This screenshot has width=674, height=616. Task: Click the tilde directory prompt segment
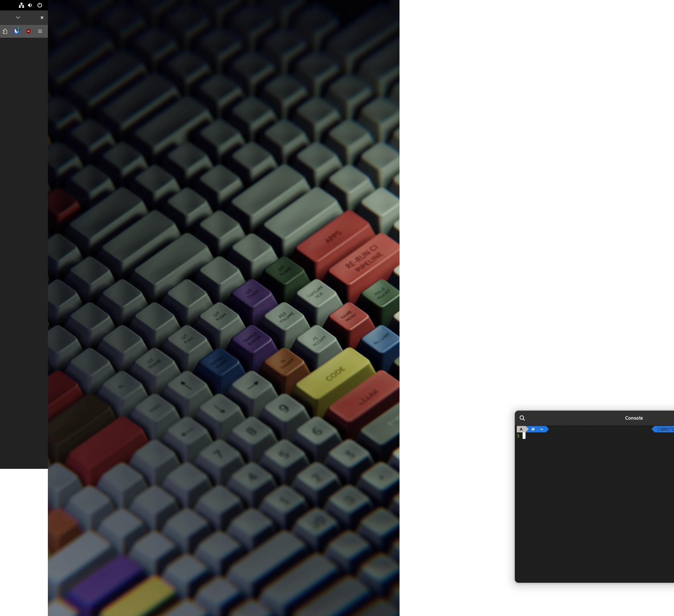click(541, 429)
